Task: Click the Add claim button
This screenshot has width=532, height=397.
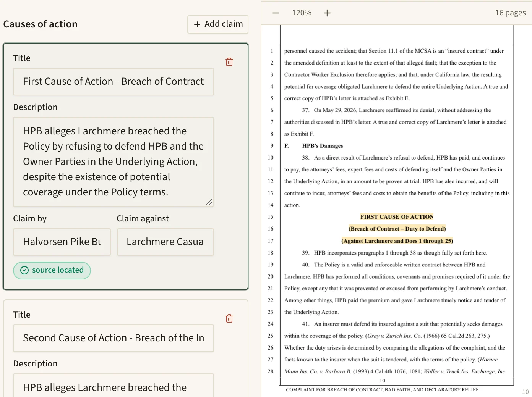Action: (x=218, y=24)
